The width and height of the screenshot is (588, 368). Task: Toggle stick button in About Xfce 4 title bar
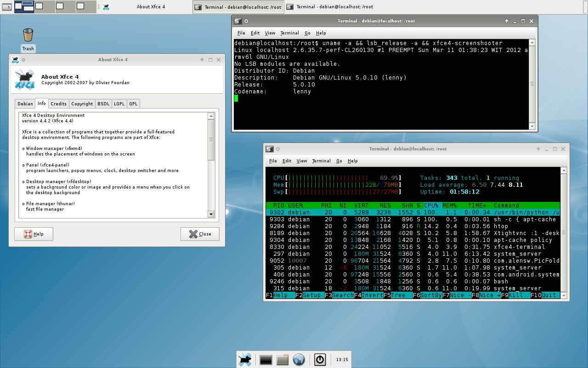coord(23,60)
